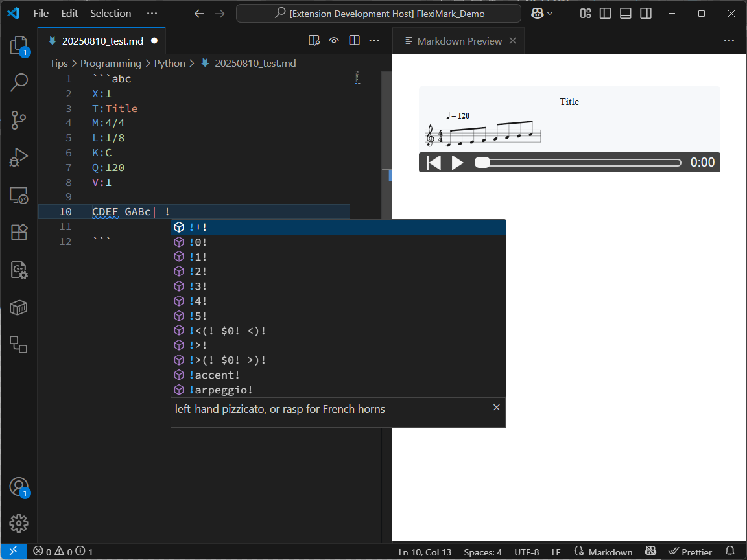This screenshot has height=560, width=747.
Task: Switch to the Markdown Preview tab
Action: pos(459,41)
